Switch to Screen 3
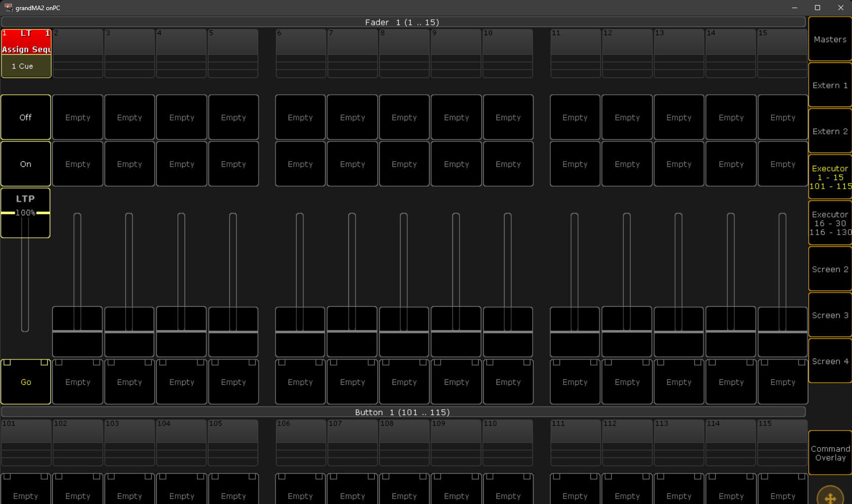This screenshot has width=852, height=504. (x=830, y=315)
